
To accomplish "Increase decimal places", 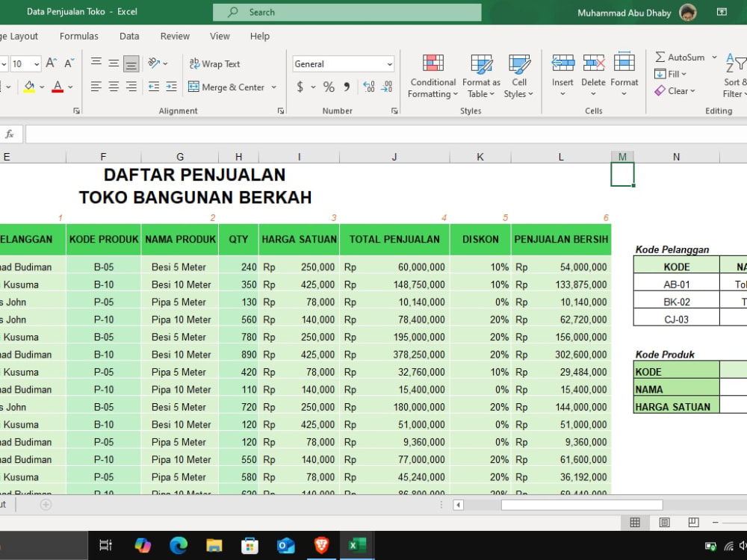I will [x=369, y=87].
